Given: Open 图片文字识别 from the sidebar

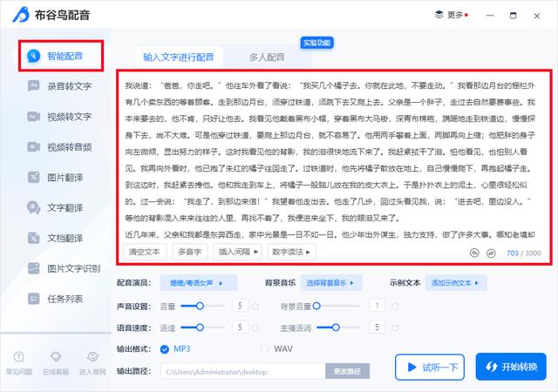Looking at the screenshot, I should pyautogui.click(x=33, y=267).
